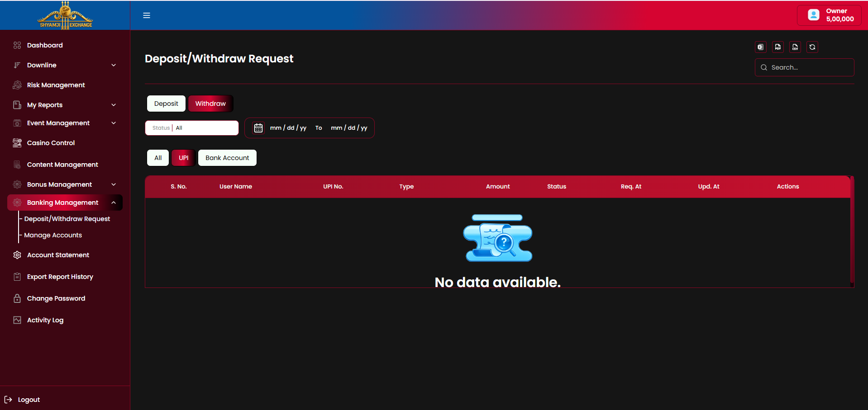The height and width of the screenshot is (410, 868).
Task: Click the Account Statement gear icon
Action: tap(17, 255)
